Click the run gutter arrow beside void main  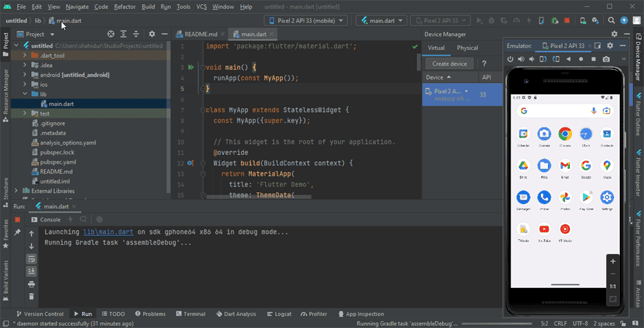click(x=190, y=67)
